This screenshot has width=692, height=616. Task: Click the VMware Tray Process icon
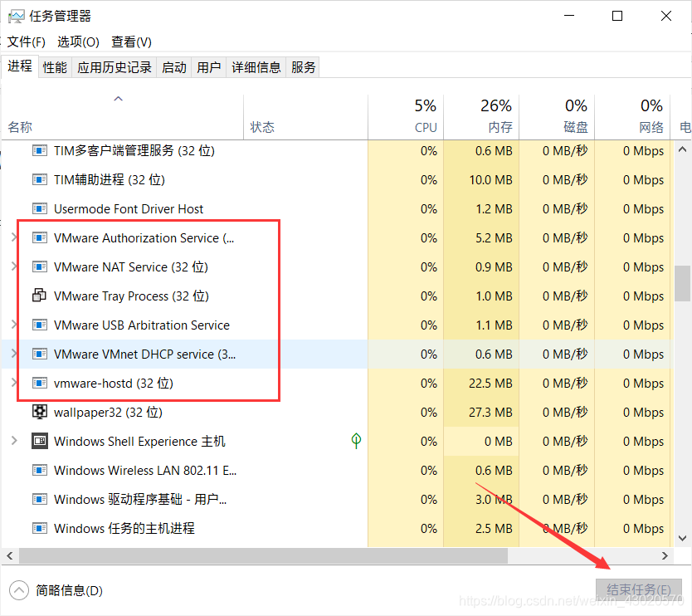(x=39, y=296)
